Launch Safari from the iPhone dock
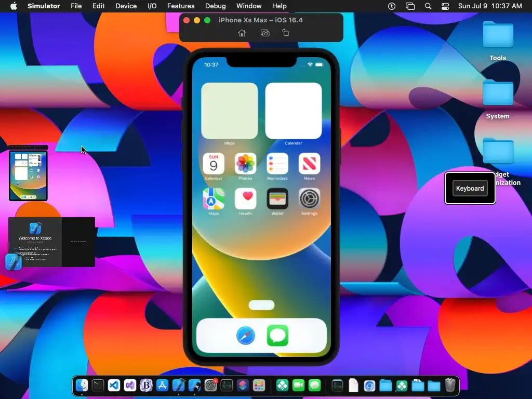 tap(246, 336)
